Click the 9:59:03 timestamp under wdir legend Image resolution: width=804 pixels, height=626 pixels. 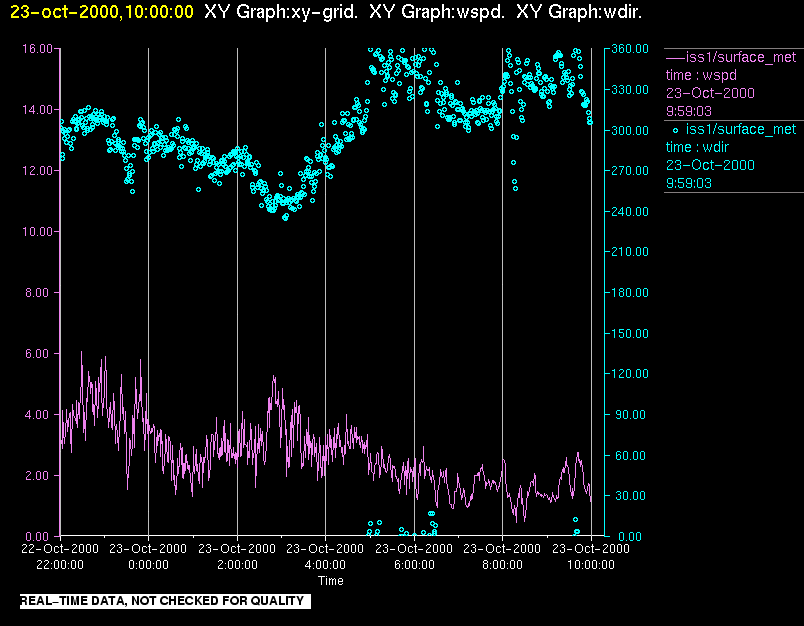(689, 184)
